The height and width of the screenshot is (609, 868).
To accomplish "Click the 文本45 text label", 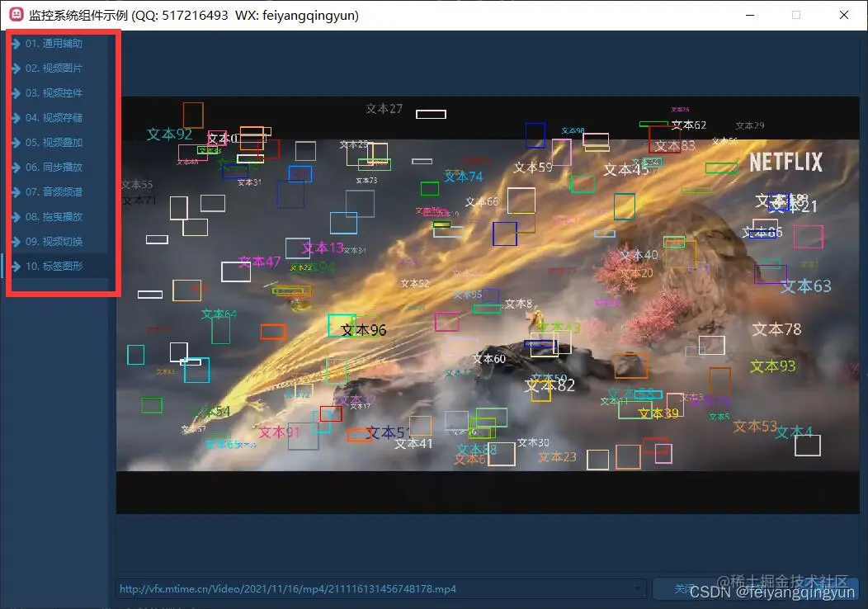I will [x=626, y=169].
